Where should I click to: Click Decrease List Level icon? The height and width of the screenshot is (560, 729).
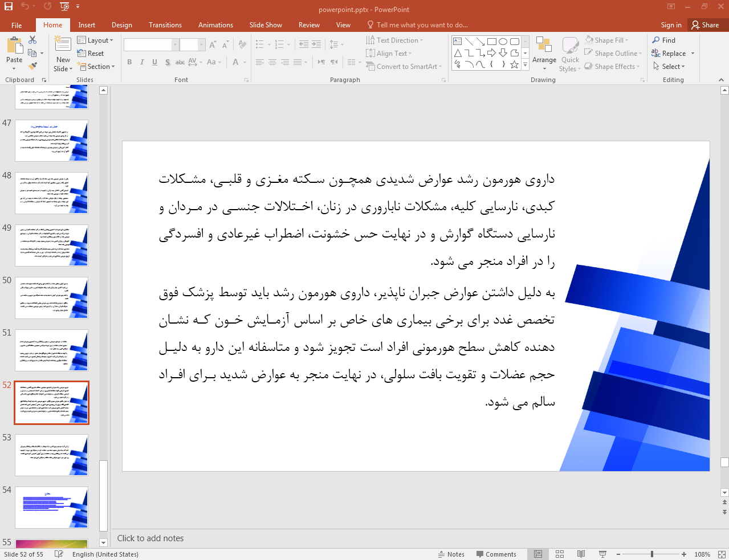tap(304, 44)
